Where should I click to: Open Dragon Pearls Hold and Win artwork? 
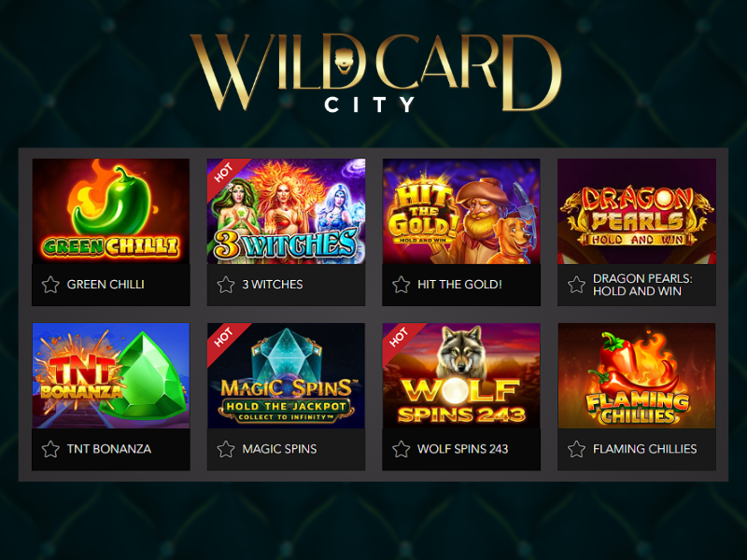pos(637,212)
